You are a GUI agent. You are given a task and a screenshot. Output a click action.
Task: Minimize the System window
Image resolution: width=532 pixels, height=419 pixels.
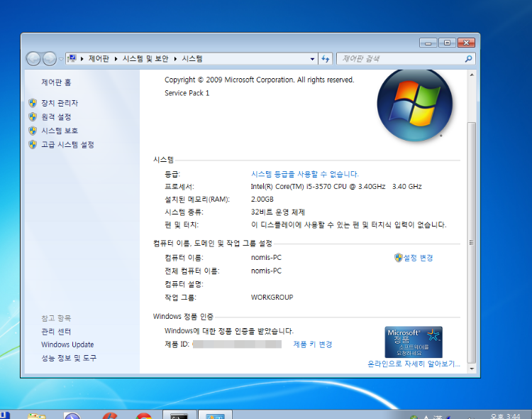pyautogui.click(x=428, y=43)
